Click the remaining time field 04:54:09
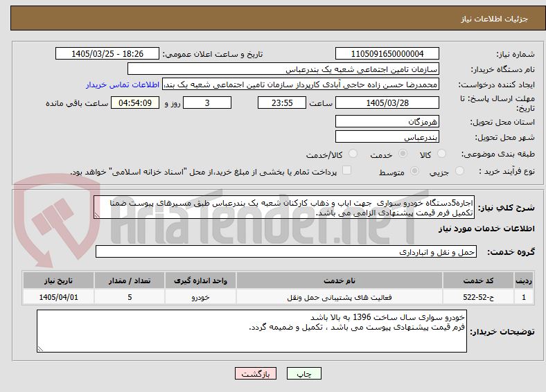 (135, 103)
